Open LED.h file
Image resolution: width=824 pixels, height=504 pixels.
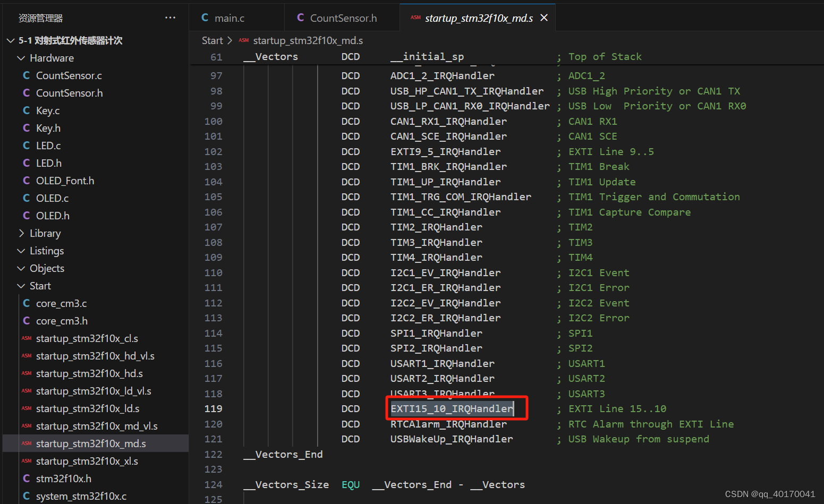pos(49,163)
